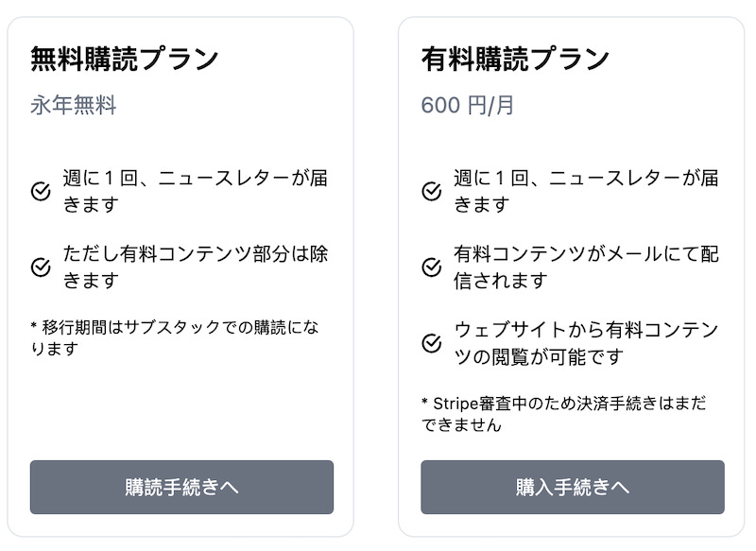Click the 移行期間はサブスタック note text
Viewport: 756px width, 551px height.
175,337
